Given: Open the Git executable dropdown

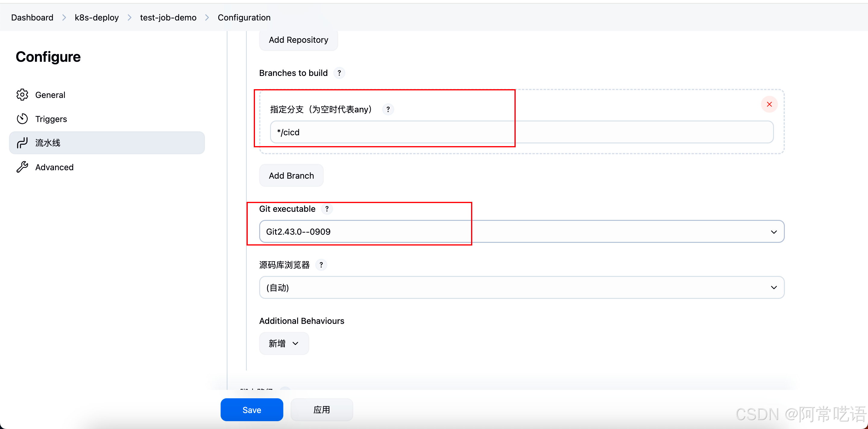Looking at the screenshot, I should coord(521,232).
